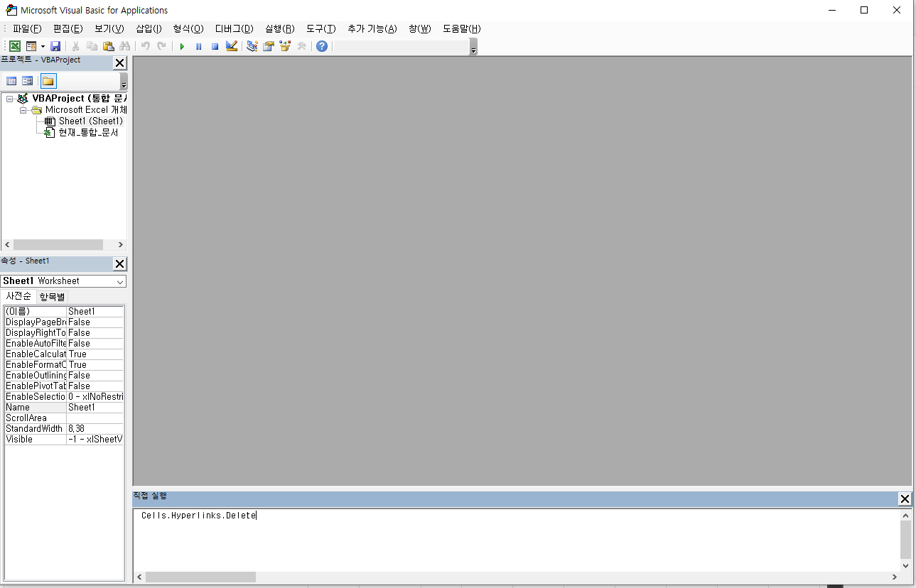Screen dimensions: 916x588
Task: Run macro with the green play icon
Action: click(182, 46)
